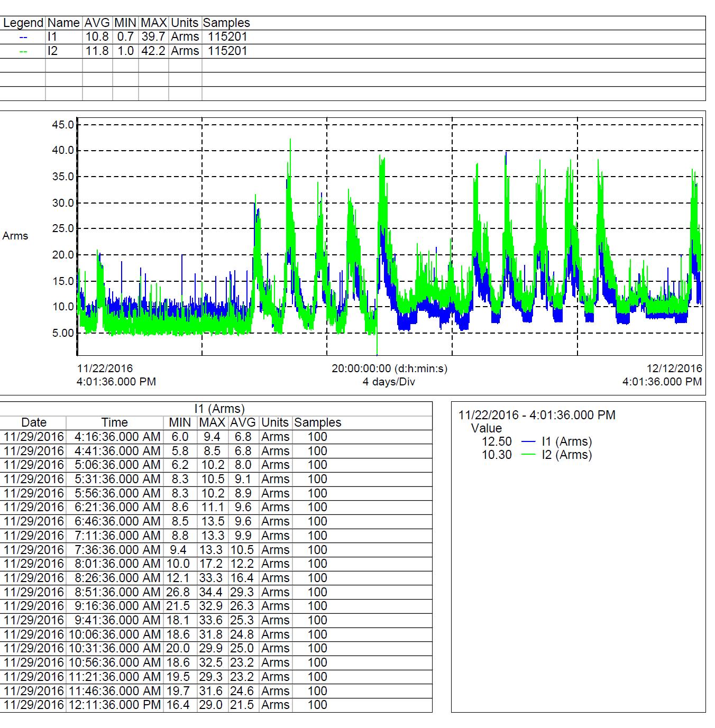This screenshot has width=715, height=728.
Task: Click the cursor timestamp 11/22/2016 - 4:01:36.000 PM
Action: click(x=537, y=415)
